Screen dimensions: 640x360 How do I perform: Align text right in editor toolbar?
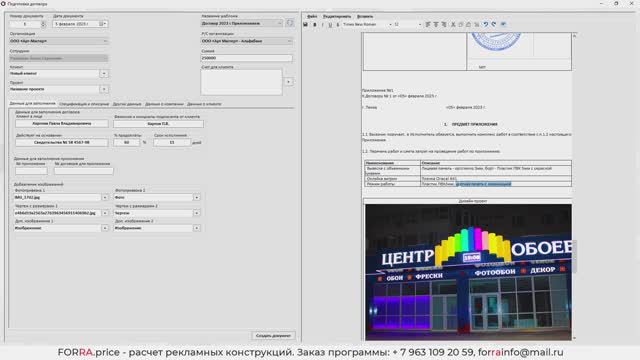(x=444, y=24)
